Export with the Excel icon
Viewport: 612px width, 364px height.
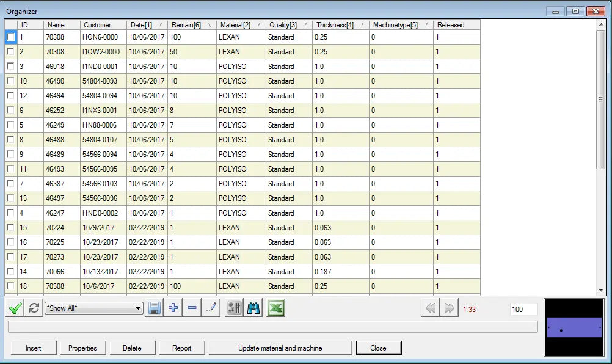[x=275, y=308]
